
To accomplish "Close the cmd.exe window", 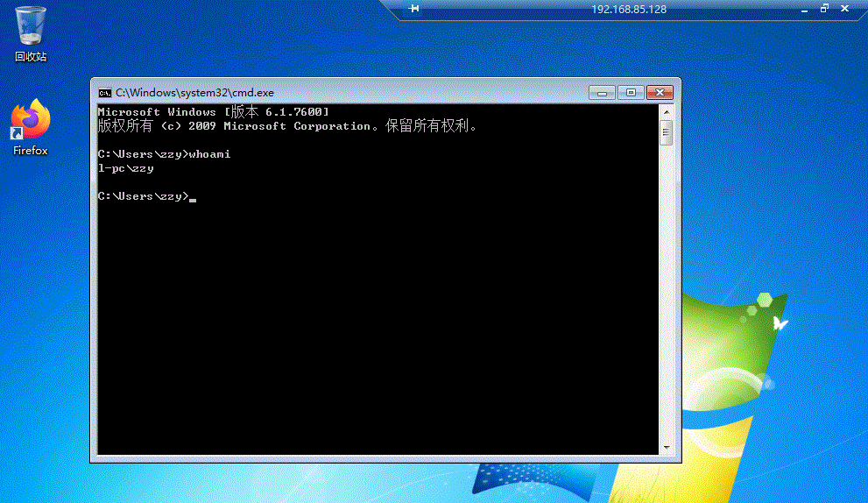I will click(x=660, y=93).
